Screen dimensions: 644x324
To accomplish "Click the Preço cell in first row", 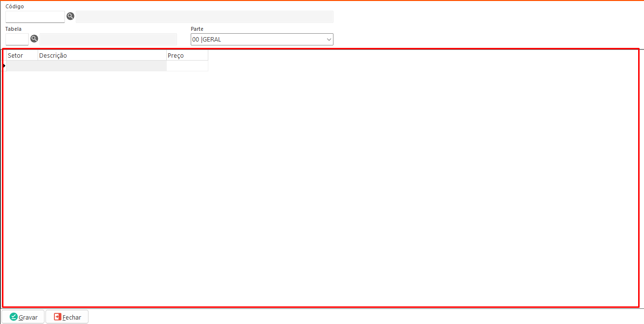I will click(187, 66).
